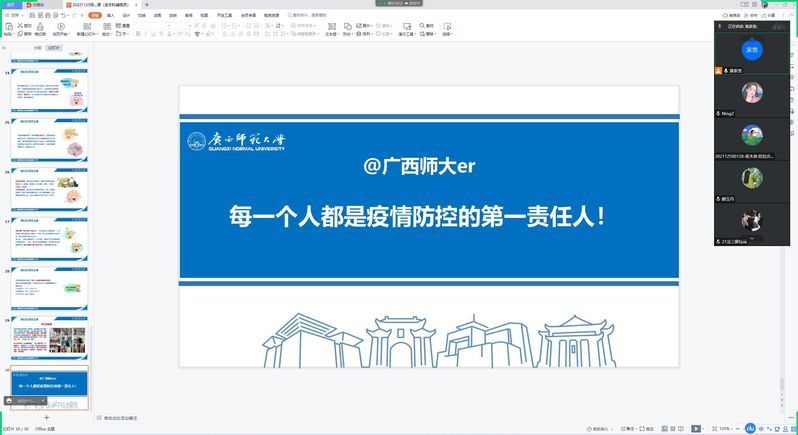This screenshot has width=798, height=435.
Task: Open a new tab with the plus button
Action: 147,5
